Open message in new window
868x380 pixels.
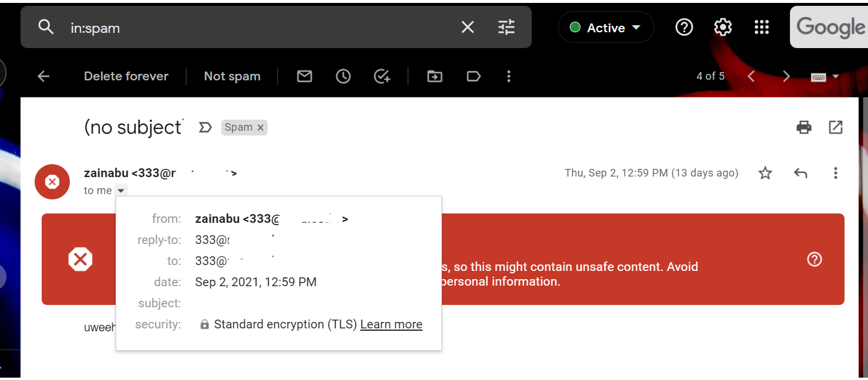tap(835, 127)
